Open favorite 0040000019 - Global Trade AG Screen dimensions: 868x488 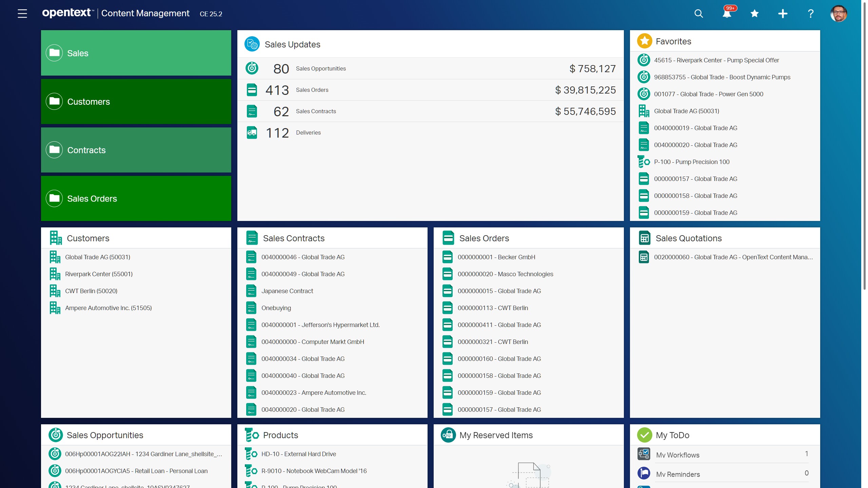point(725,128)
